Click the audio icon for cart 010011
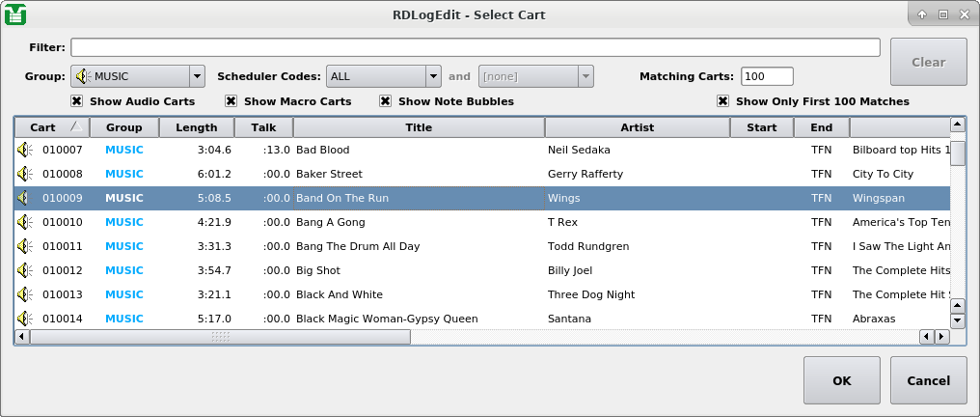The width and height of the screenshot is (980, 417). 24,246
